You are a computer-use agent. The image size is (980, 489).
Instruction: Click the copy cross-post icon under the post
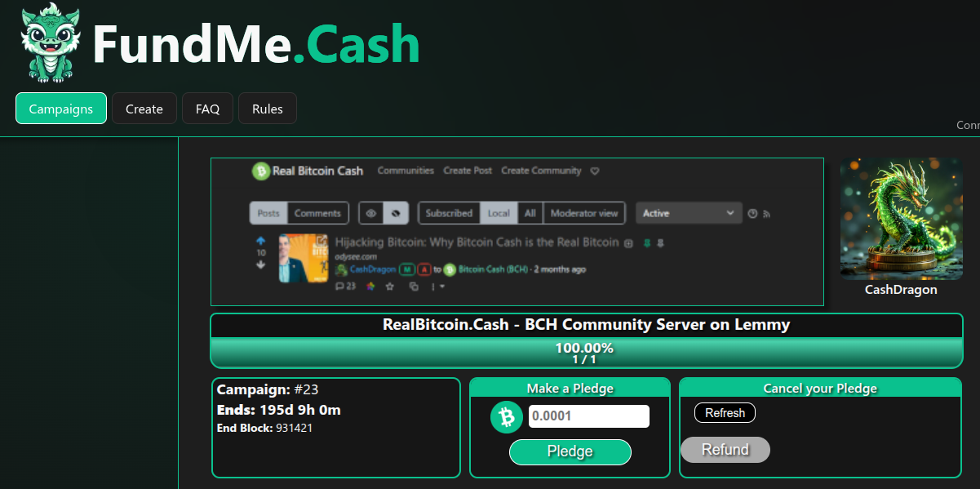point(414,287)
